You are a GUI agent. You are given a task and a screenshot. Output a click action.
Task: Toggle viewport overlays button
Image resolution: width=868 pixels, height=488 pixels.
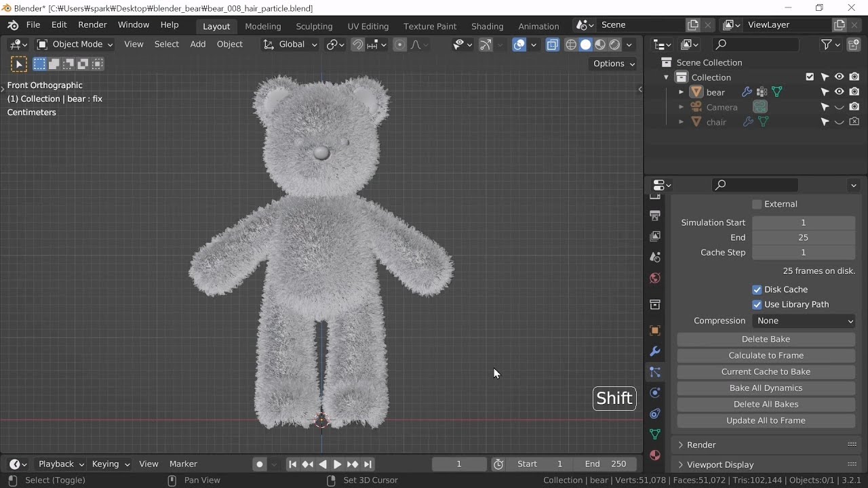point(519,45)
